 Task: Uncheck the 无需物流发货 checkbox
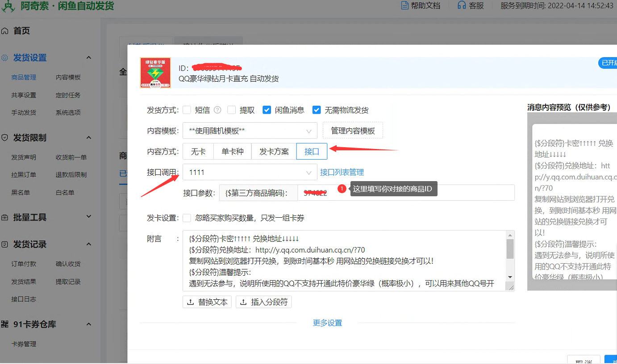point(317,110)
